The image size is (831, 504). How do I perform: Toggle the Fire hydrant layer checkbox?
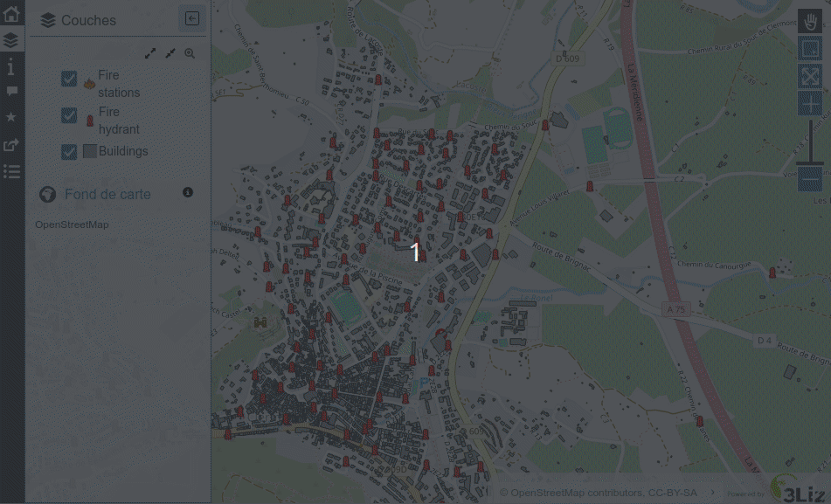70,115
